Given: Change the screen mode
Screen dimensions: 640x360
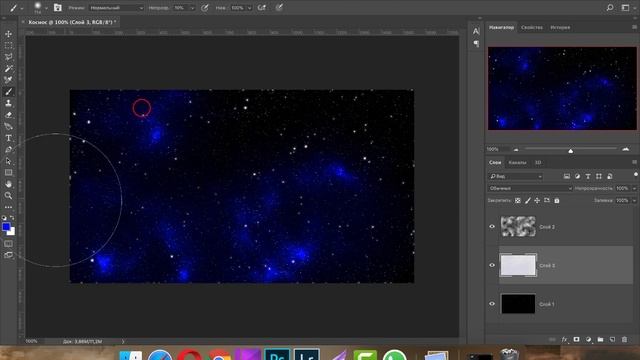Looking at the screenshot, I should [8, 255].
